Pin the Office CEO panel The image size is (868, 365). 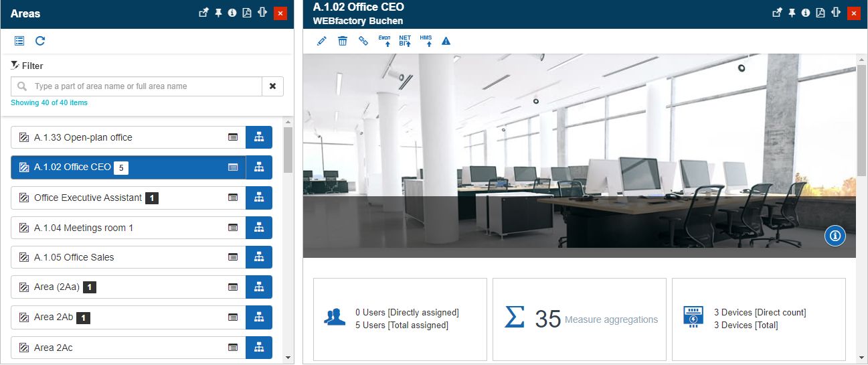coord(792,13)
